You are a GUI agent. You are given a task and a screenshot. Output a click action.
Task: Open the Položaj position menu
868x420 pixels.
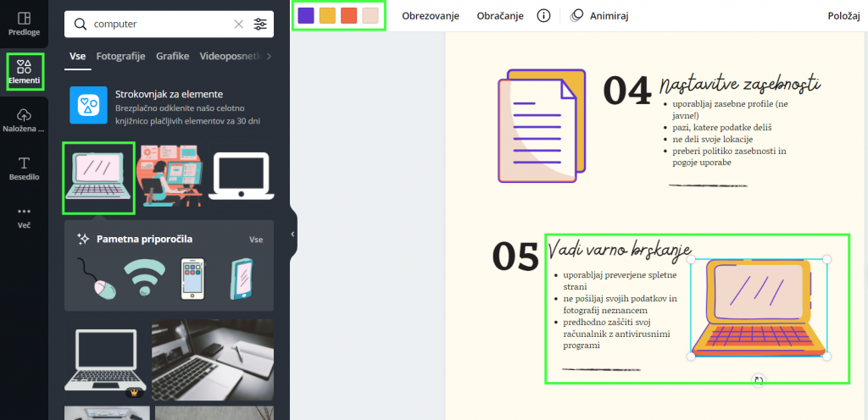point(843,15)
